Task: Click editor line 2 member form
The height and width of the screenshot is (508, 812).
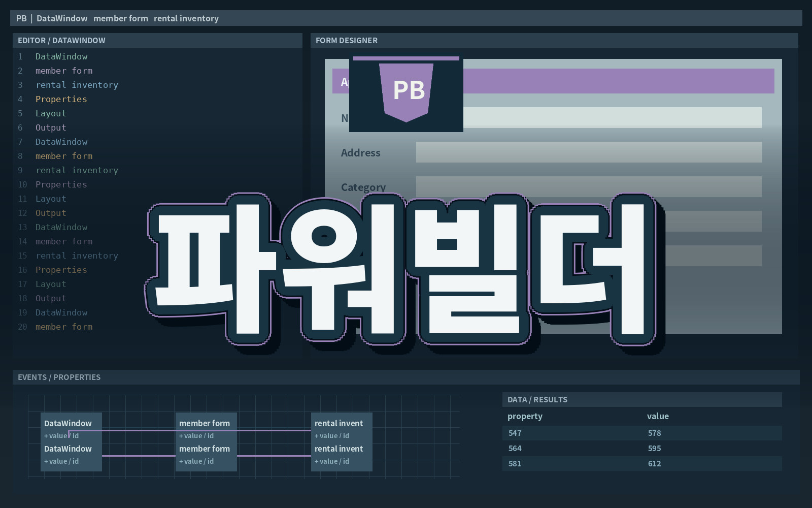Action: [64, 71]
